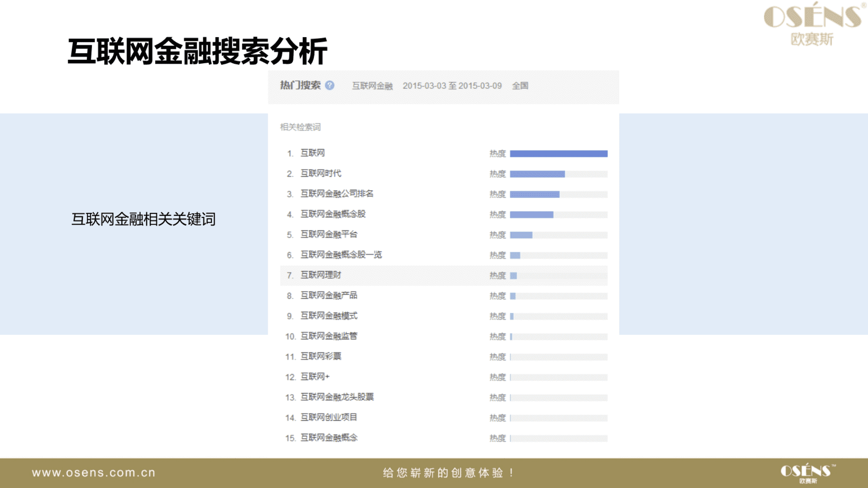Screen dimensions: 868x488
Task: Select the 互联网金融 keyword in the header bar
Action: [x=372, y=86]
